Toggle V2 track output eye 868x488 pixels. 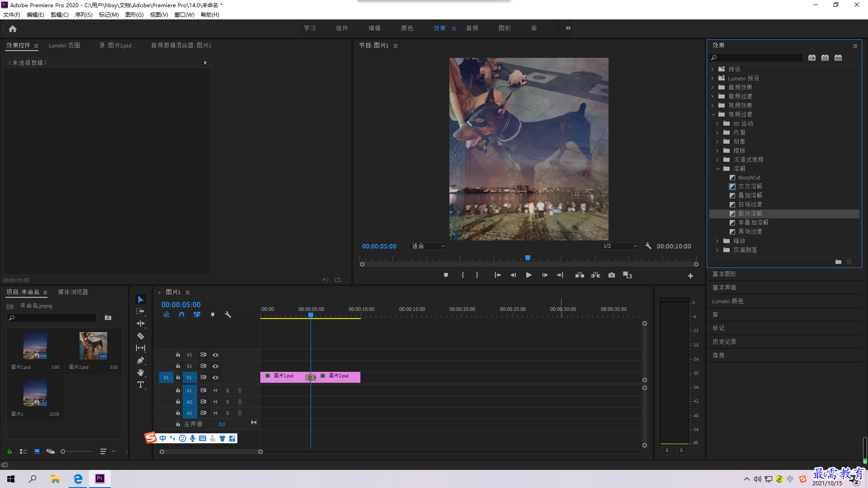(216, 366)
